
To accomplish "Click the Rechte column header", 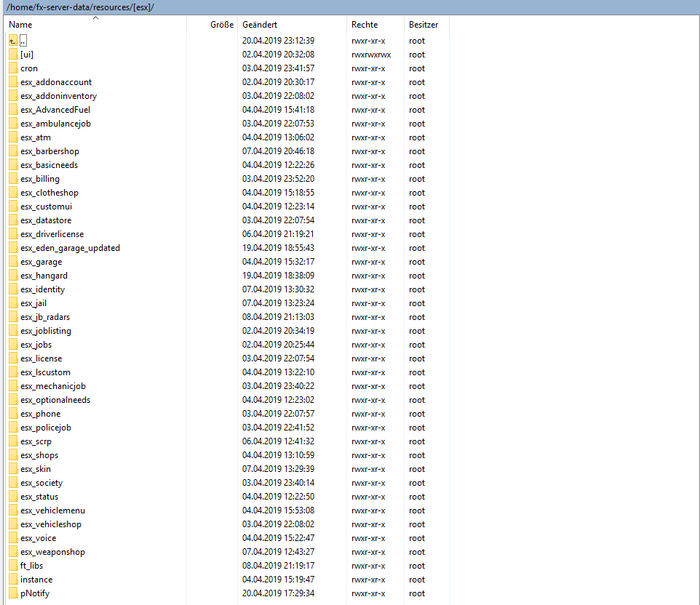I will [364, 25].
